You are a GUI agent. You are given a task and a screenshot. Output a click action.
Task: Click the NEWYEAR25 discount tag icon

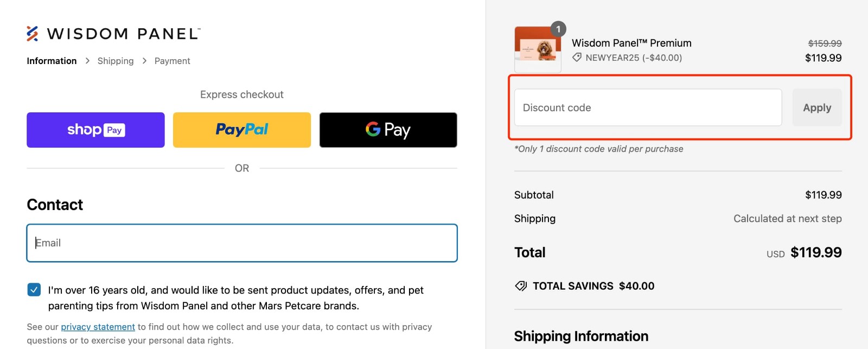point(577,58)
